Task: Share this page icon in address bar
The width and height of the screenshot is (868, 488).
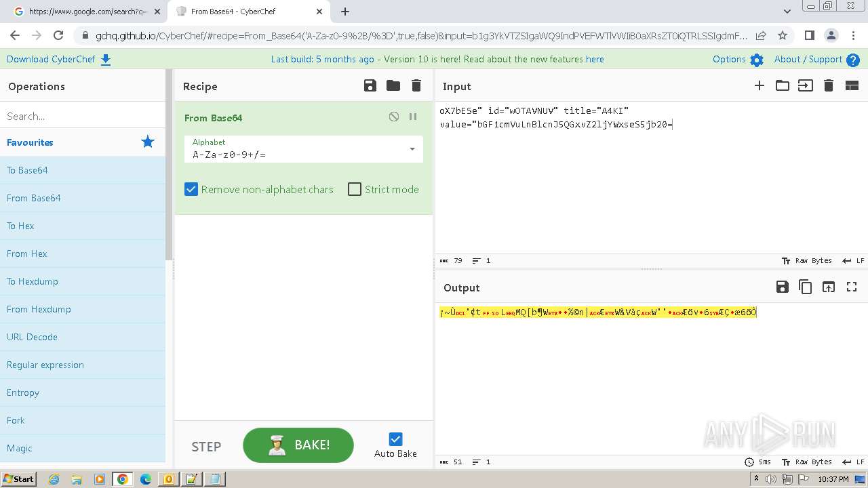Action: coord(761,35)
